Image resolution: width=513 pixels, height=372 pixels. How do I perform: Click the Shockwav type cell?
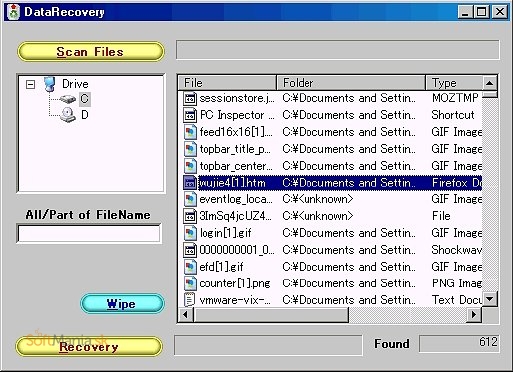457,250
